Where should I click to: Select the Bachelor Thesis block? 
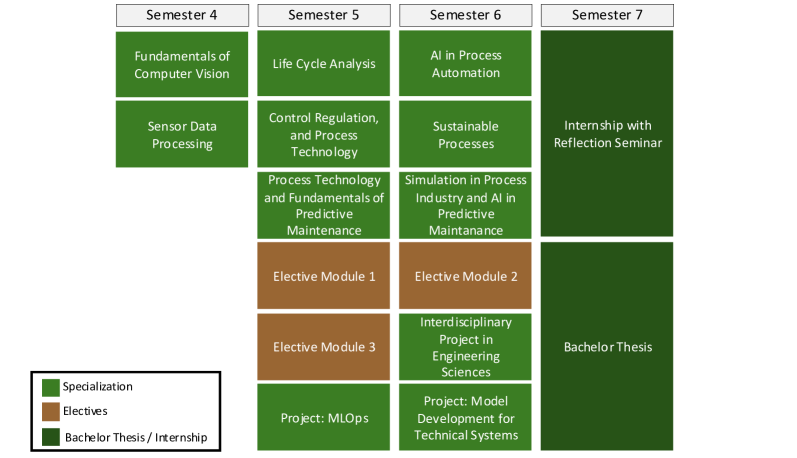[x=606, y=346]
